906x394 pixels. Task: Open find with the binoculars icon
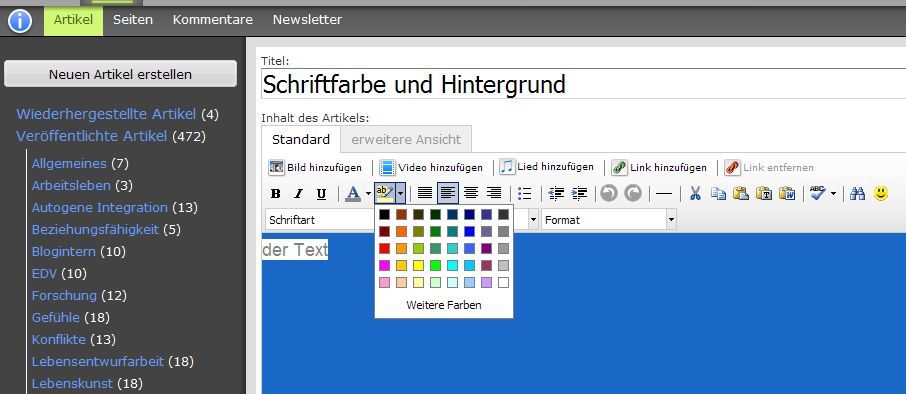(x=857, y=193)
